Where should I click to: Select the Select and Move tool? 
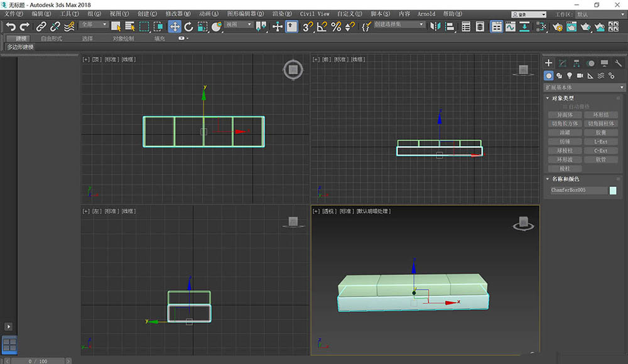[174, 26]
